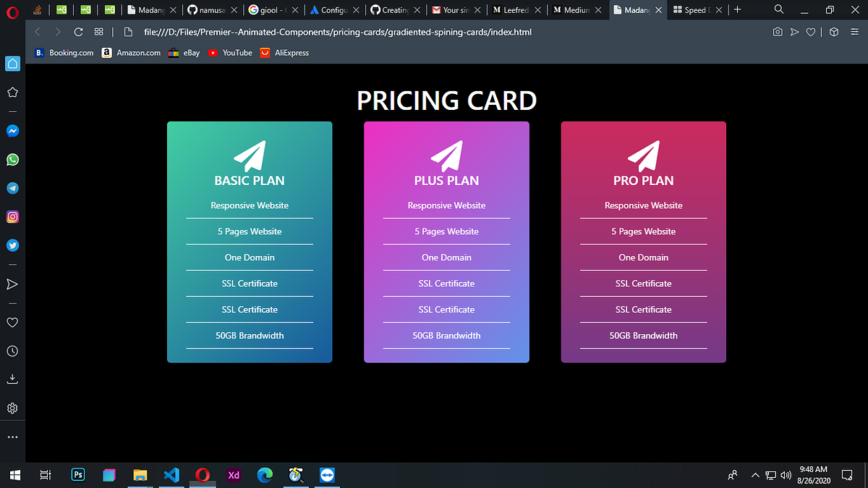This screenshot has height=488, width=868.
Task: Open the AliExpress bookmark
Action: [x=284, y=53]
